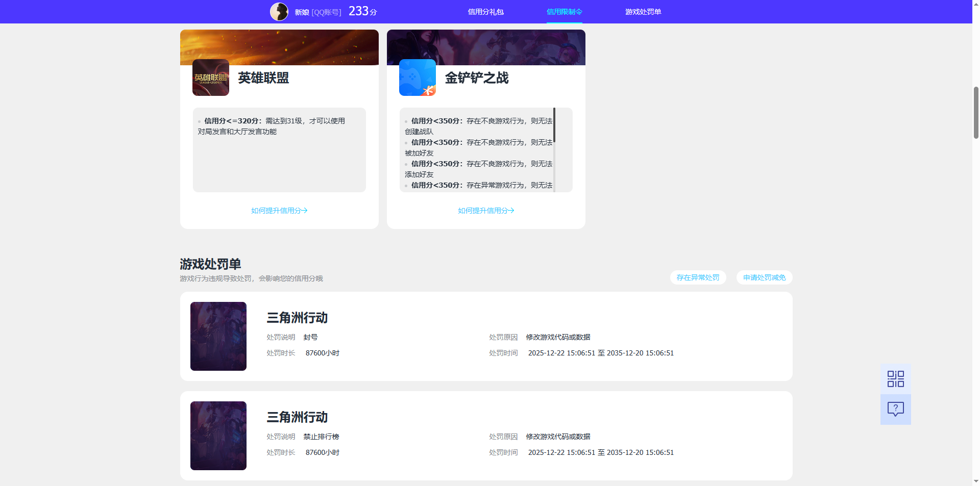980x486 pixels.
Task: Click the 英雄联盟 game logo icon
Action: coord(211,78)
